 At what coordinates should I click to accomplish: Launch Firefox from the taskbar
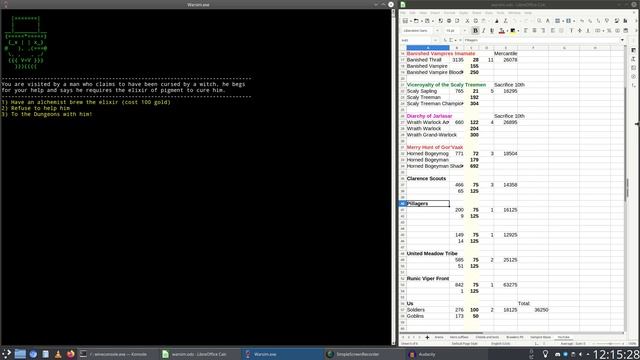click(x=71, y=354)
